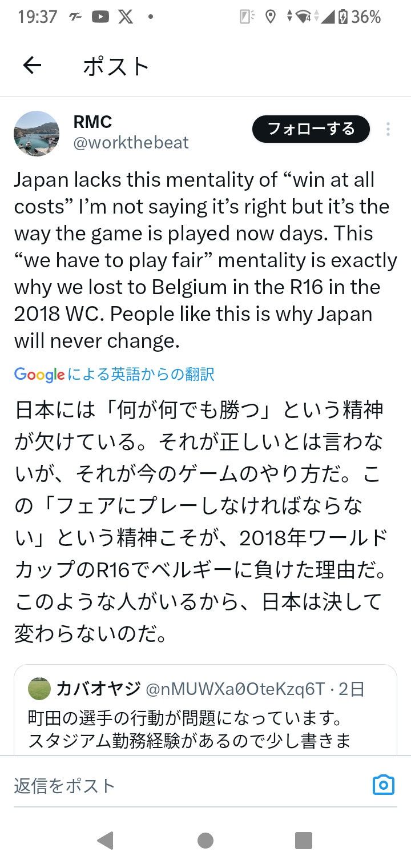Open the @workthebeat handle
411x868 pixels.
click(131, 143)
